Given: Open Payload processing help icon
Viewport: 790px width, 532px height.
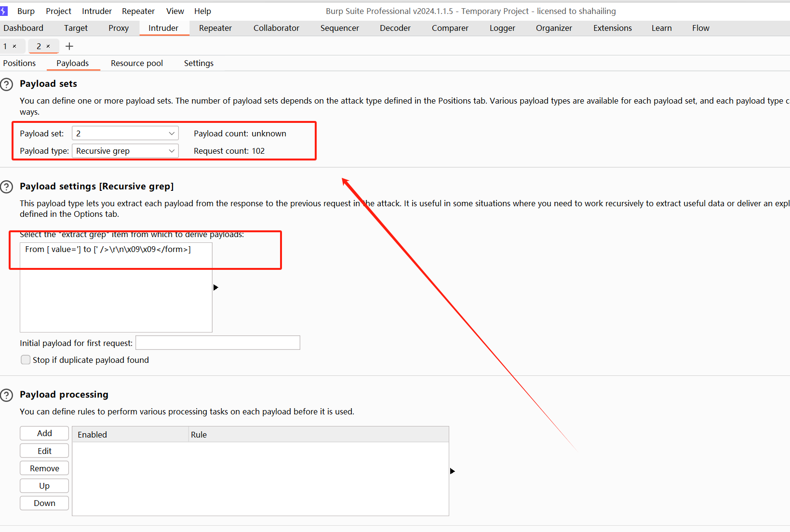Looking at the screenshot, I should point(7,396).
